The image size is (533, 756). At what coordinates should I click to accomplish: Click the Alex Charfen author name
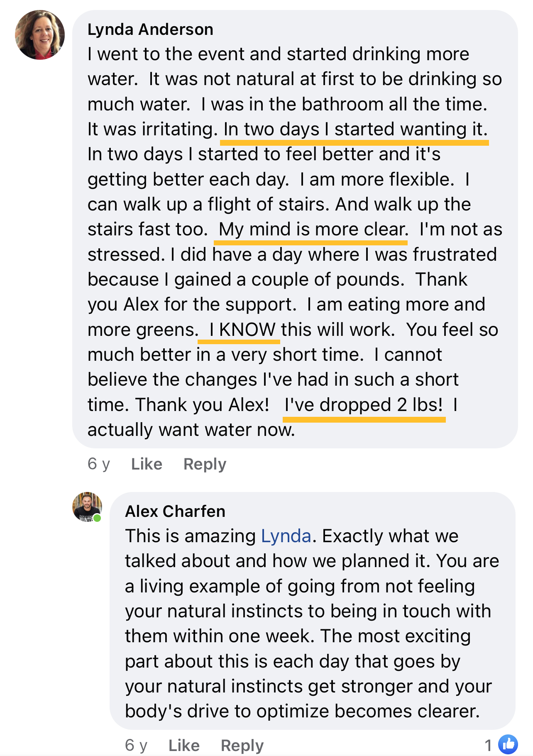(175, 511)
